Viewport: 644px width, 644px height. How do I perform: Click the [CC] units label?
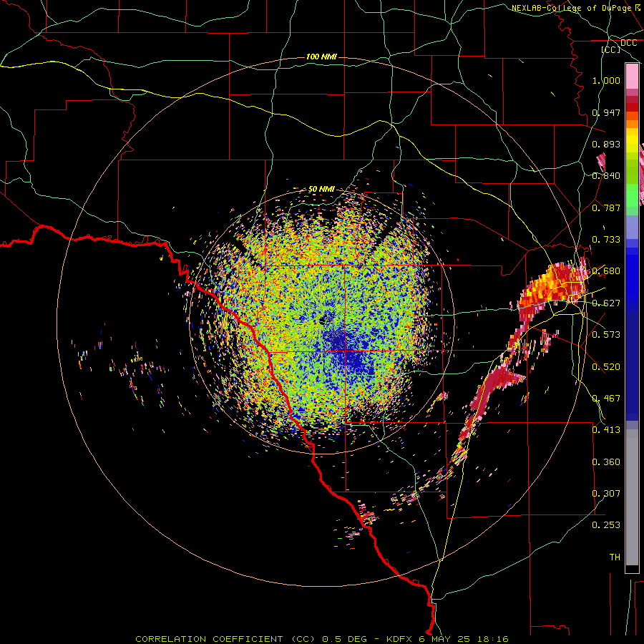[x=611, y=49]
